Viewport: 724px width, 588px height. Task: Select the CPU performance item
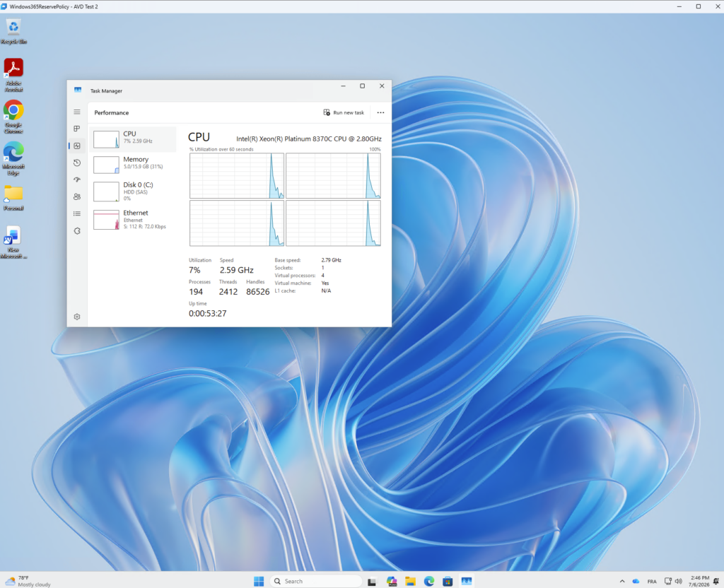(x=133, y=139)
